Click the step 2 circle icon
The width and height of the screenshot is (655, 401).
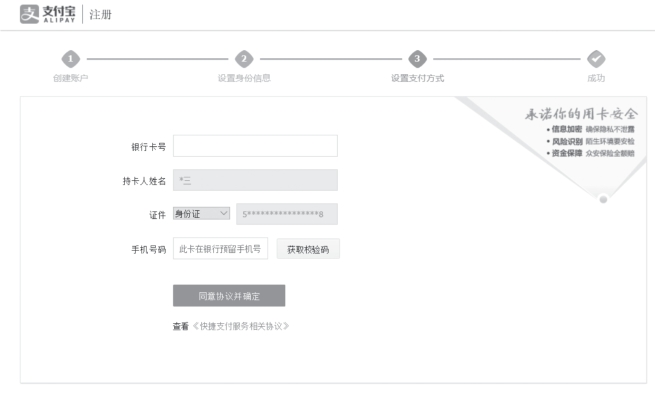pos(244,60)
